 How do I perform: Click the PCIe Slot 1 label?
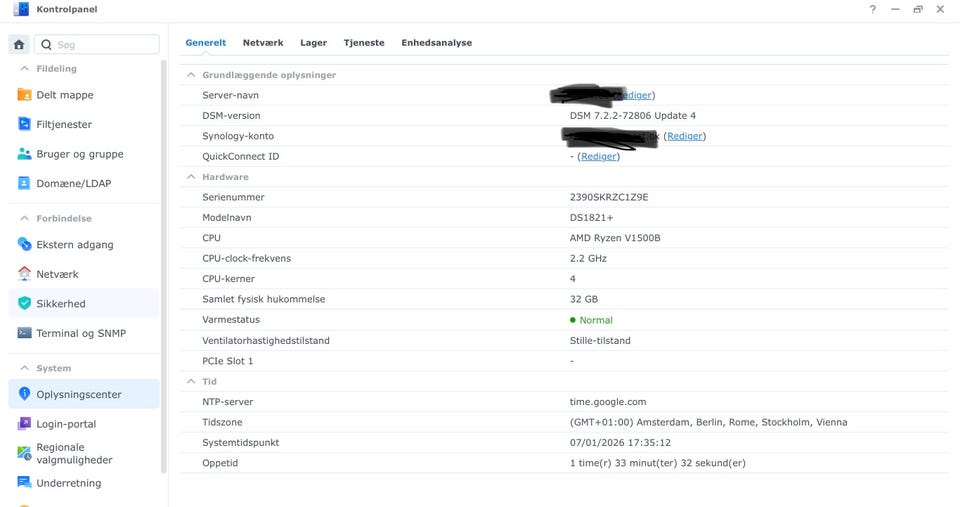227,361
